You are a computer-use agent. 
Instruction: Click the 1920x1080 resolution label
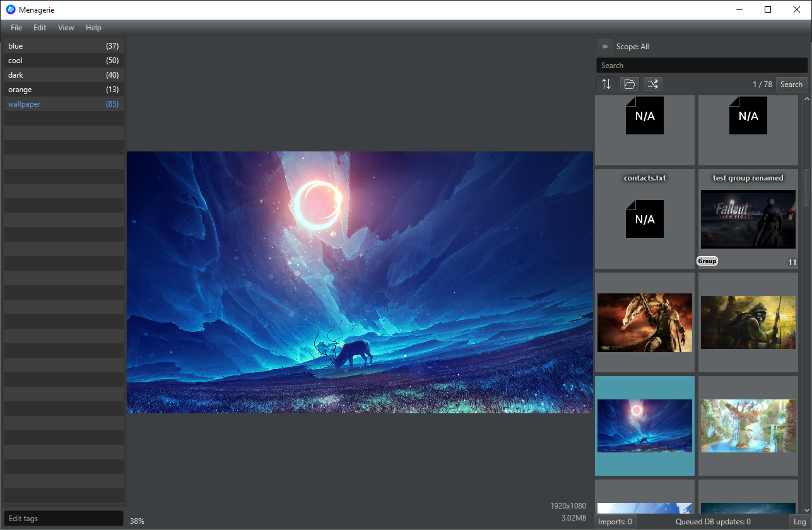(x=568, y=506)
